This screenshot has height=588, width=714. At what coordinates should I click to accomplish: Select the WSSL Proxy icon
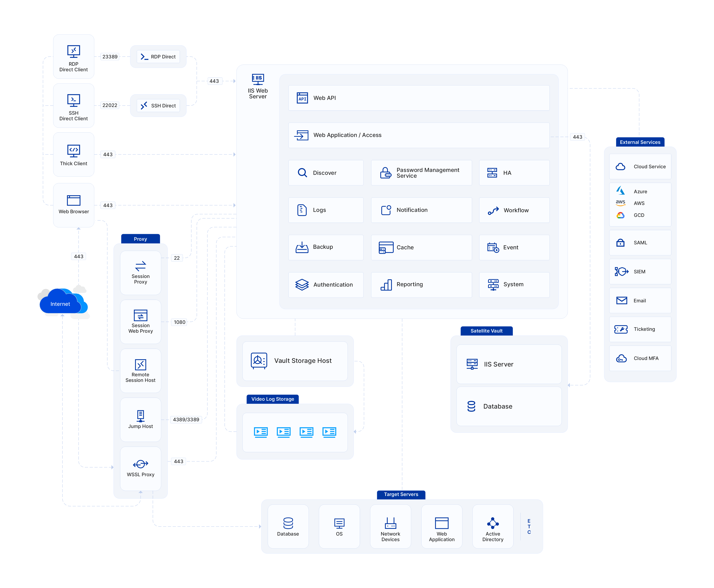coord(140,464)
